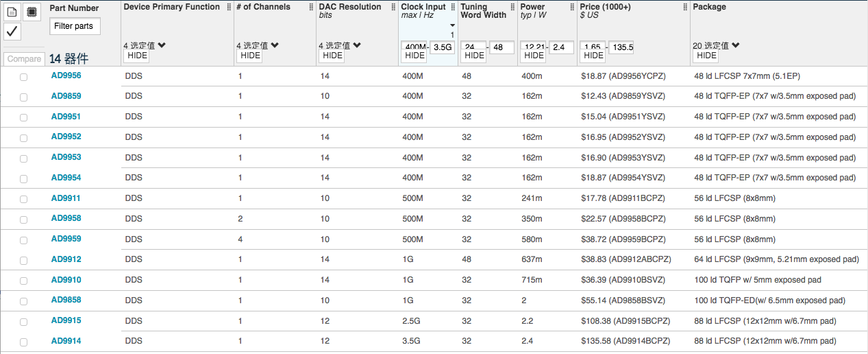Click Tuning Word Width maximum 48 field

pos(502,47)
